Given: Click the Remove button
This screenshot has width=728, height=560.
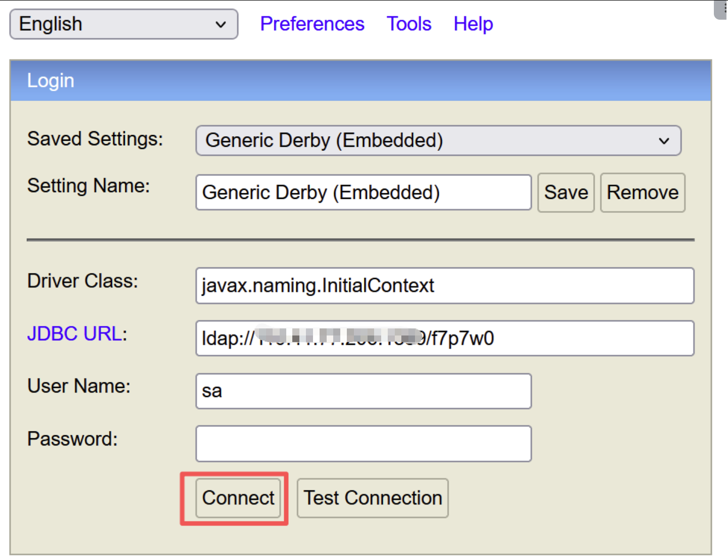Looking at the screenshot, I should coord(643,192).
